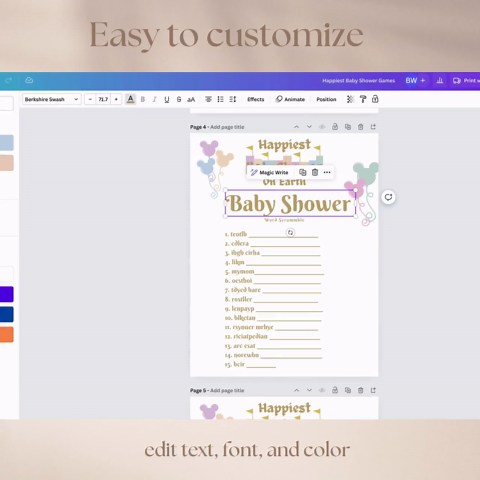Click the redo arrow in the top bar

click(x=9, y=80)
